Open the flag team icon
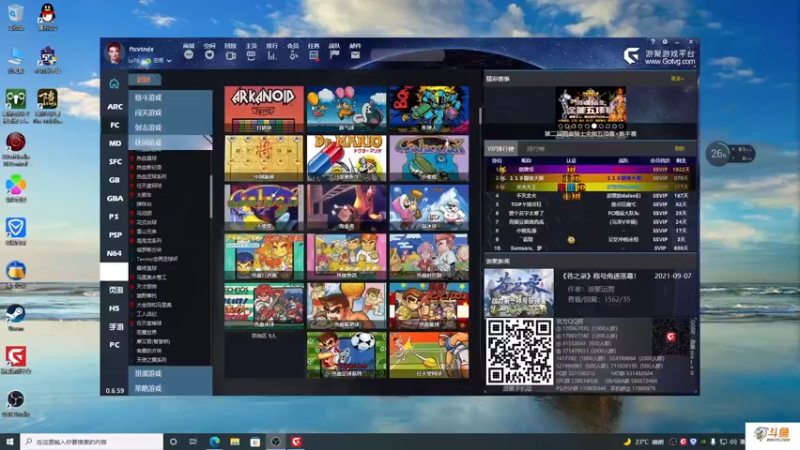Image resolution: width=800 pixels, height=450 pixels. (334, 55)
